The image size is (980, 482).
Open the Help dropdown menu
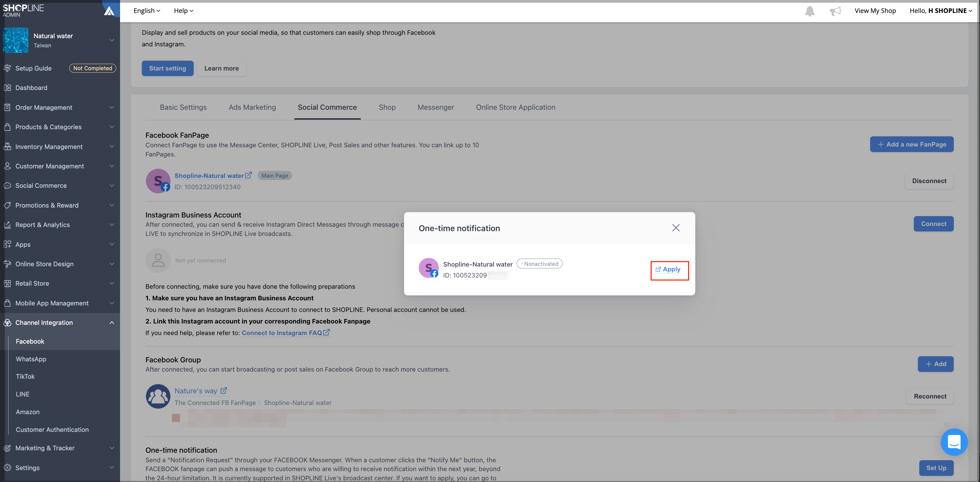tap(184, 11)
